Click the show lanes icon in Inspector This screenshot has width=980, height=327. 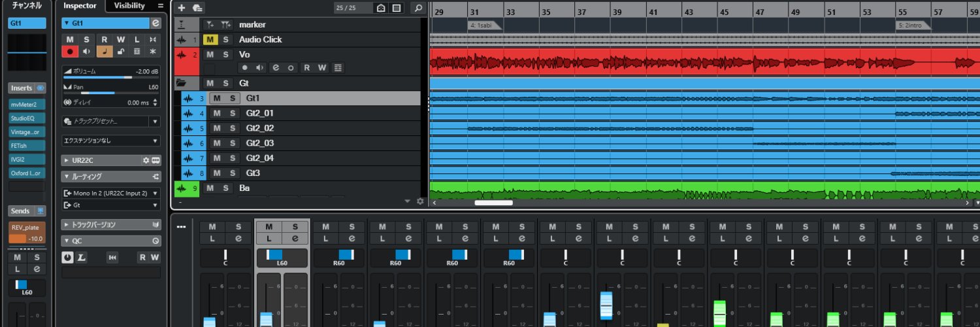(x=137, y=51)
